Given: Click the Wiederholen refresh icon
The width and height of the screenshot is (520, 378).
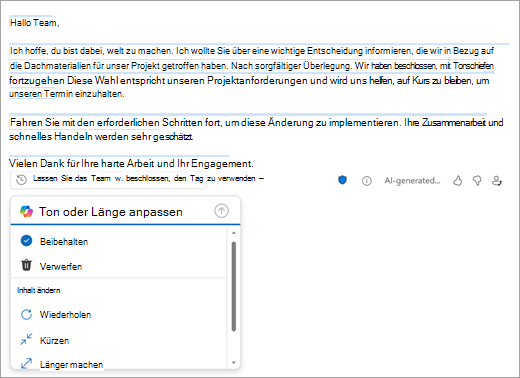Looking at the screenshot, I should click(26, 314).
